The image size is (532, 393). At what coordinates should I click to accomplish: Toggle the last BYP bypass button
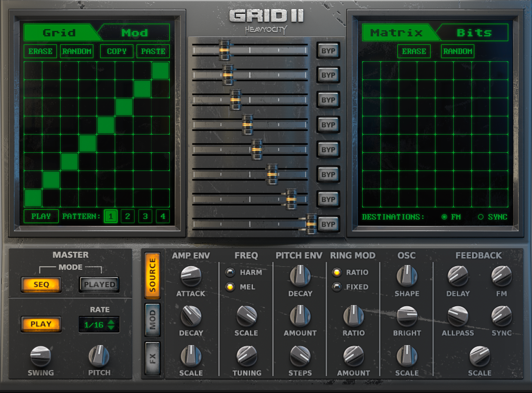(328, 224)
